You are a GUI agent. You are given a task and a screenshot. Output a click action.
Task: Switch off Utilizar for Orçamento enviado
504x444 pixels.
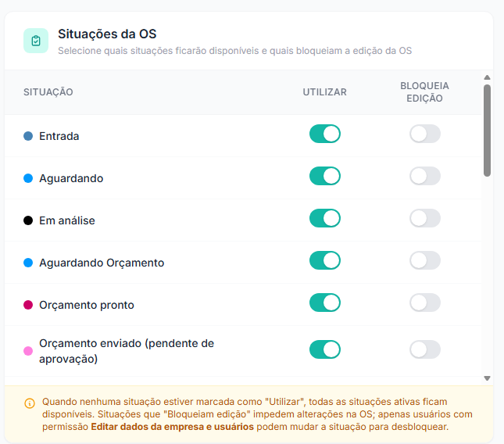coord(325,349)
